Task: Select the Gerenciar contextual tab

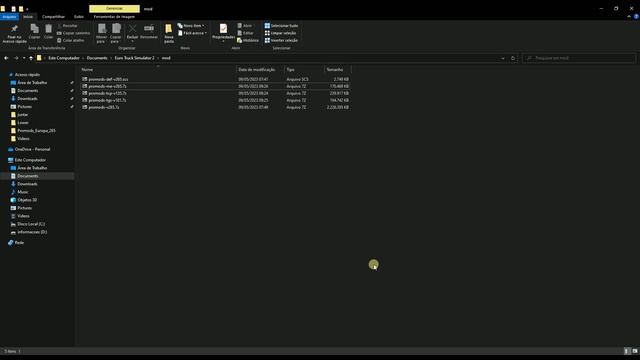Action: coord(114,9)
